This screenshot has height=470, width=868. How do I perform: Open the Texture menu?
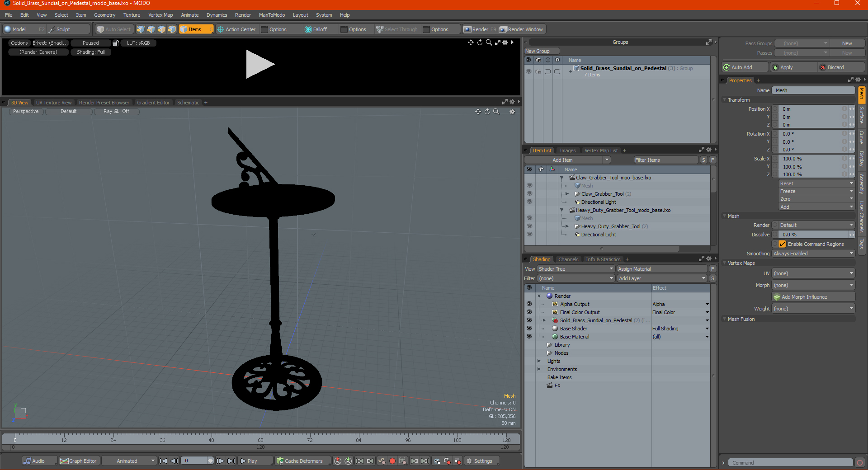click(132, 15)
